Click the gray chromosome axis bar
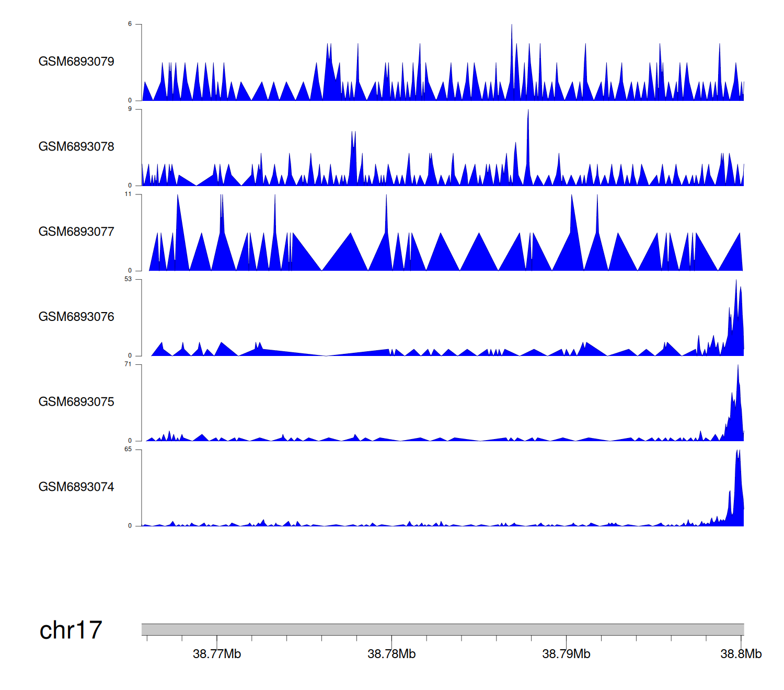784x690 pixels. pyautogui.click(x=442, y=629)
